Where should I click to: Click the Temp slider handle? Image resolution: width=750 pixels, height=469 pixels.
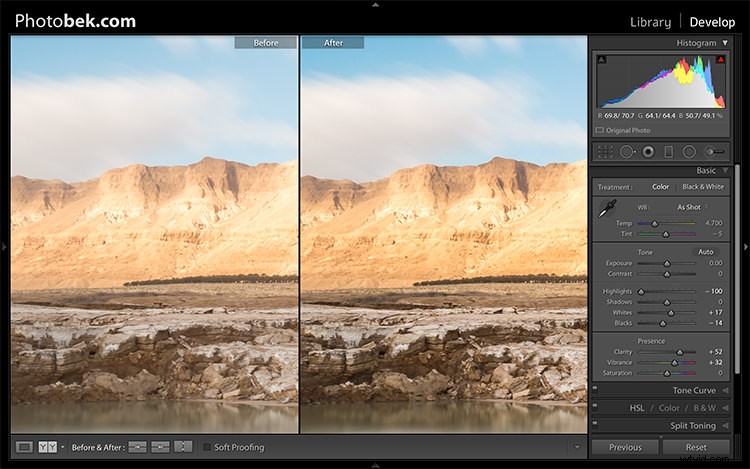[x=654, y=223]
